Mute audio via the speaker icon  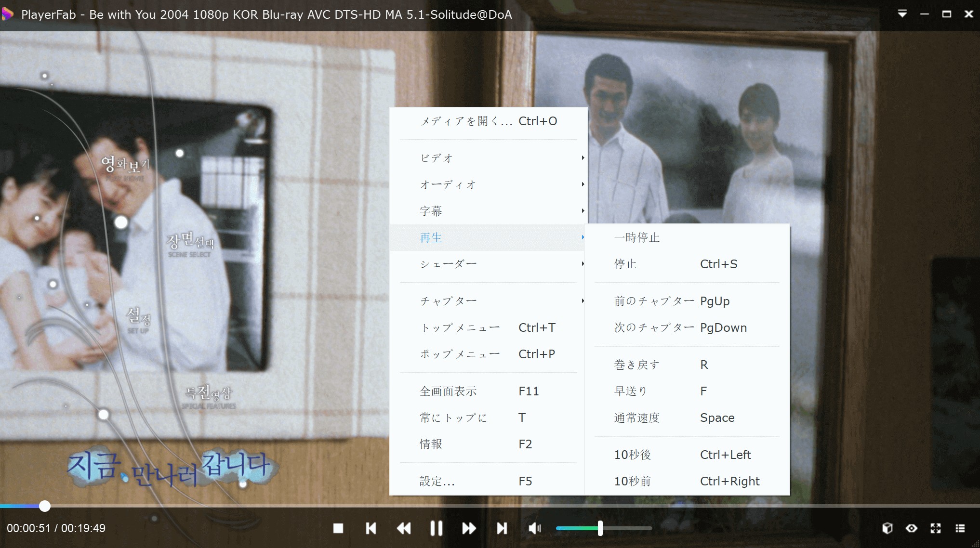click(x=535, y=528)
